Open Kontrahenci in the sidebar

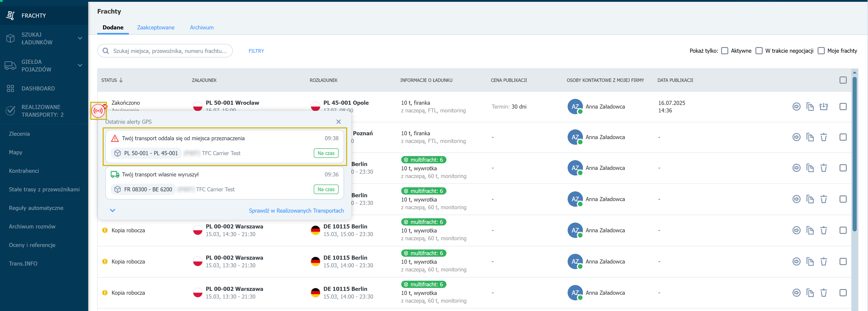point(24,171)
